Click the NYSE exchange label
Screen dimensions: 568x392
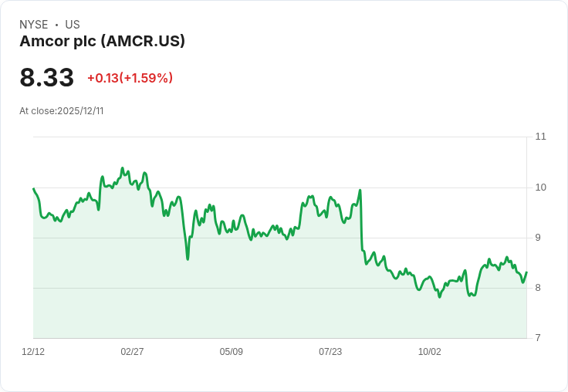34,25
